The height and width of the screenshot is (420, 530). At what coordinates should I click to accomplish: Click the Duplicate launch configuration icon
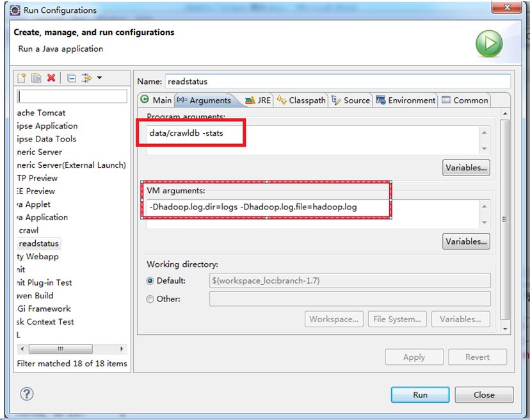tap(36, 78)
